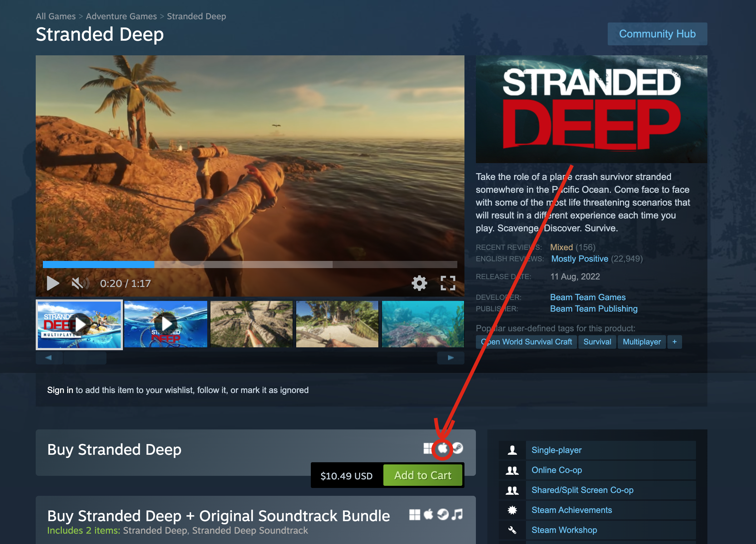The image size is (756, 544).
Task: Expand more tags with plus button
Action: tap(675, 342)
